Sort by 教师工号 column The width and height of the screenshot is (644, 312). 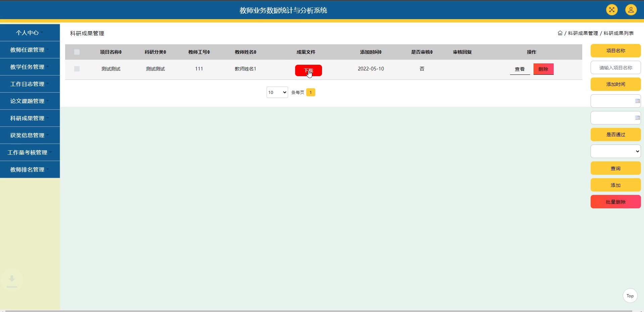[x=199, y=52]
